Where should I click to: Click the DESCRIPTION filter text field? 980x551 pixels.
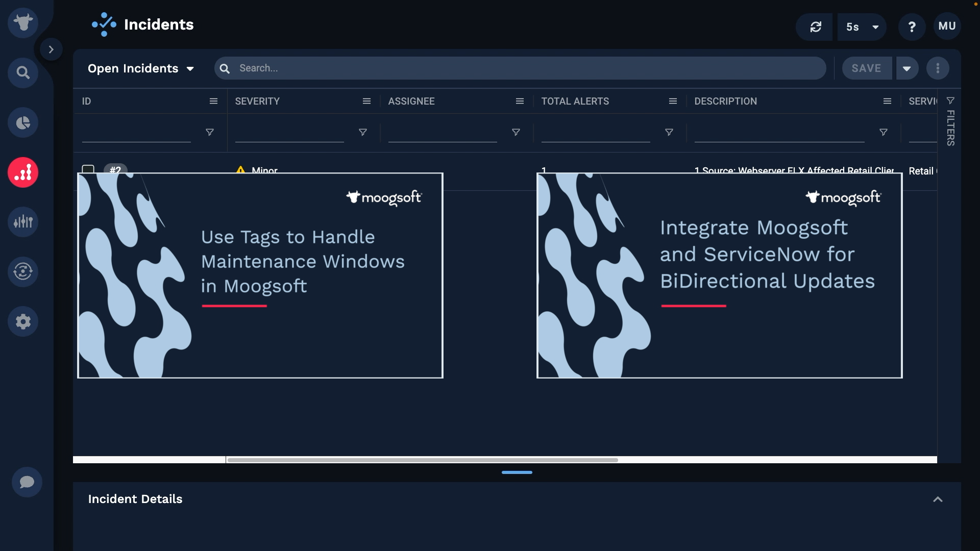pyautogui.click(x=779, y=133)
